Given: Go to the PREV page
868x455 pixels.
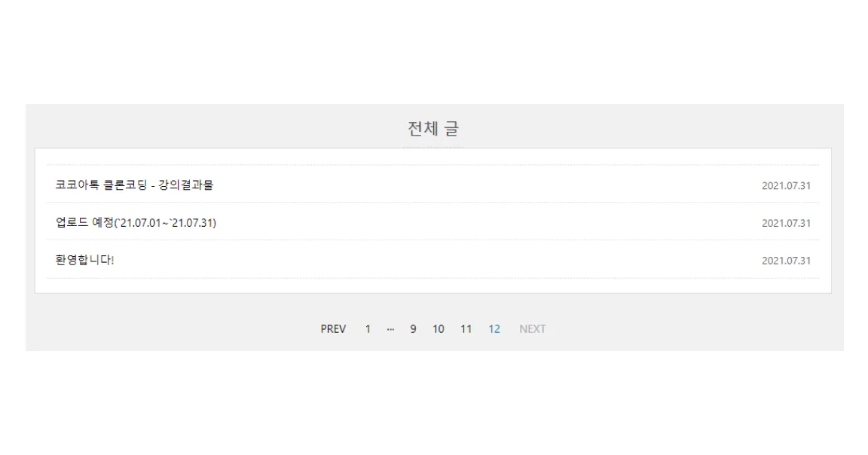Looking at the screenshot, I should (x=333, y=328).
